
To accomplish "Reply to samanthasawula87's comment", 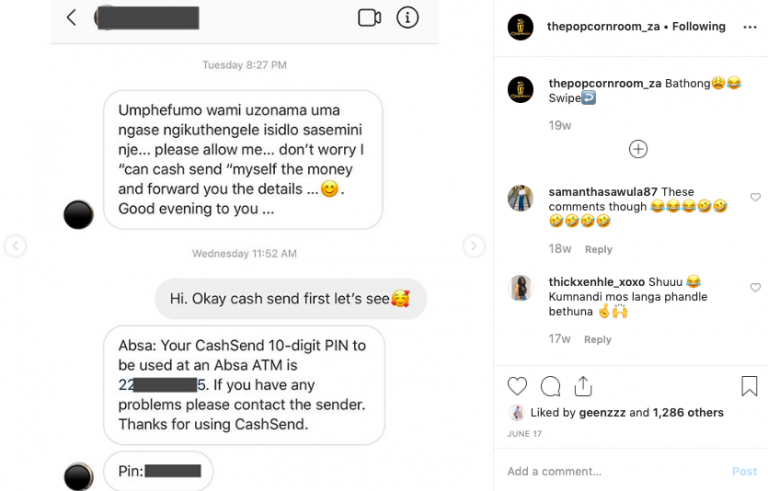I will coord(598,249).
